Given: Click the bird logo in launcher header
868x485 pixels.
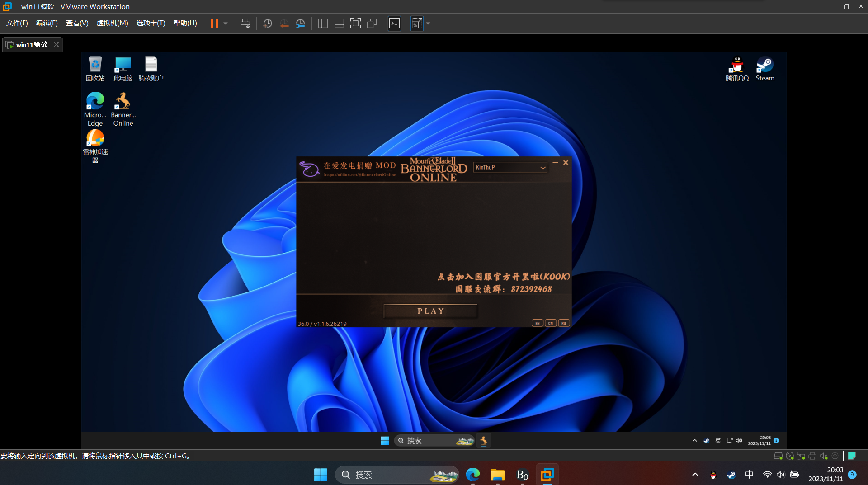Looking at the screenshot, I should (309, 169).
